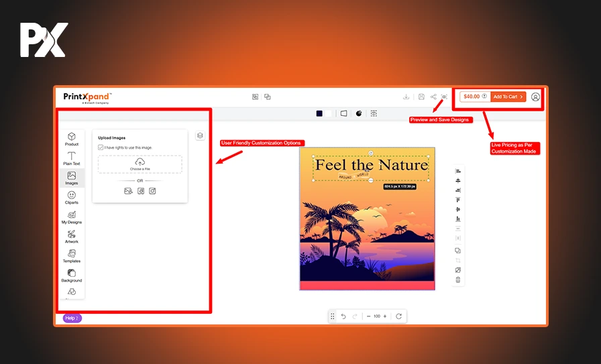Click the Facebook import icon
This screenshot has width=601, height=364.
pos(141,191)
